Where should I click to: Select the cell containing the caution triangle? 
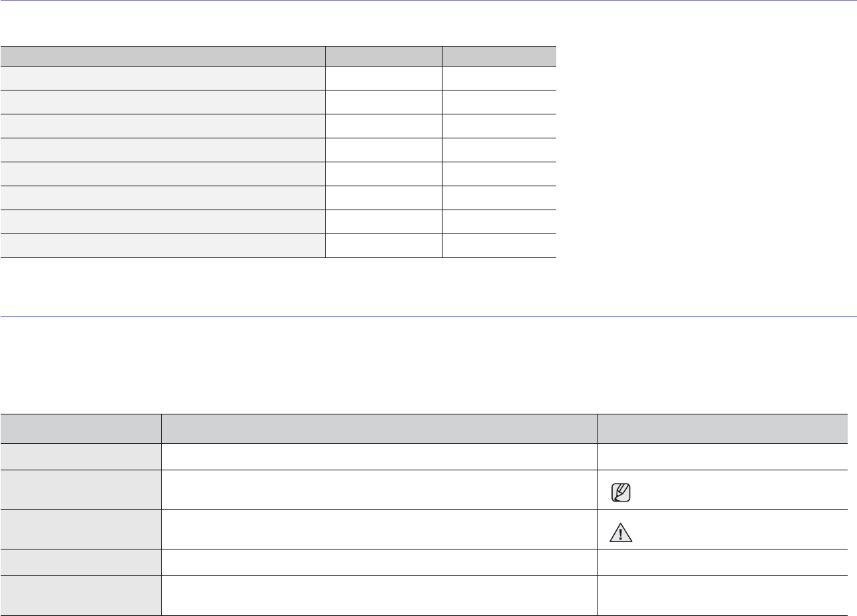click(x=722, y=529)
